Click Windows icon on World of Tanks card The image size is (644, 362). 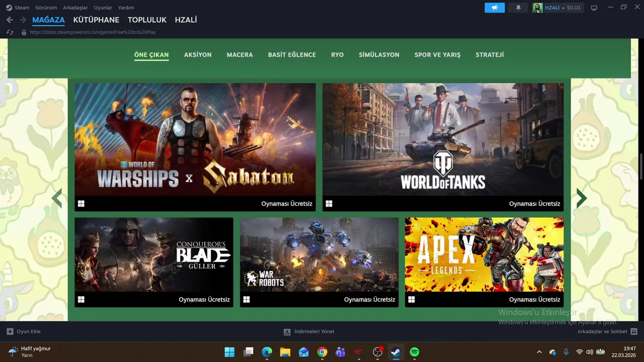[329, 204]
